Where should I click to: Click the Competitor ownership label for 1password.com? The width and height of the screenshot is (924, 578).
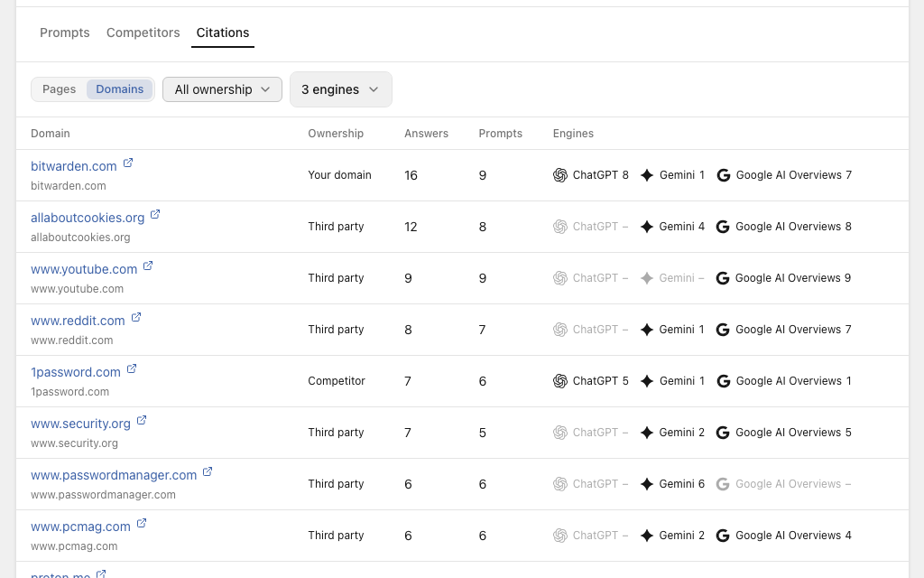[x=337, y=381]
